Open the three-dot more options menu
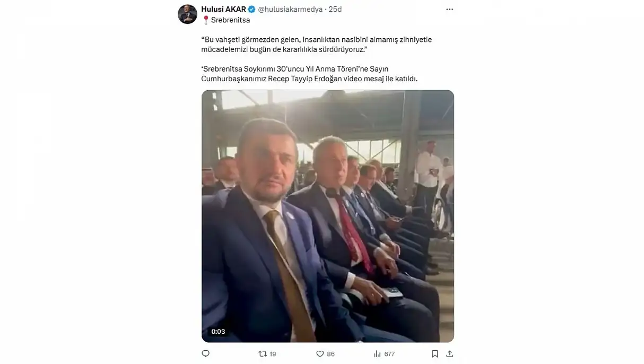 pyautogui.click(x=450, y=10)
